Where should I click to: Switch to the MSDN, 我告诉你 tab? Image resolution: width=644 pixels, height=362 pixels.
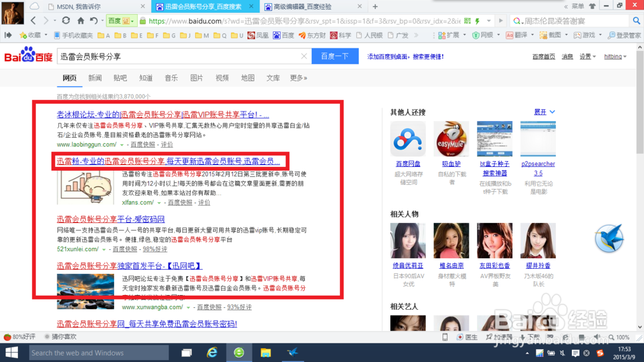95,6
